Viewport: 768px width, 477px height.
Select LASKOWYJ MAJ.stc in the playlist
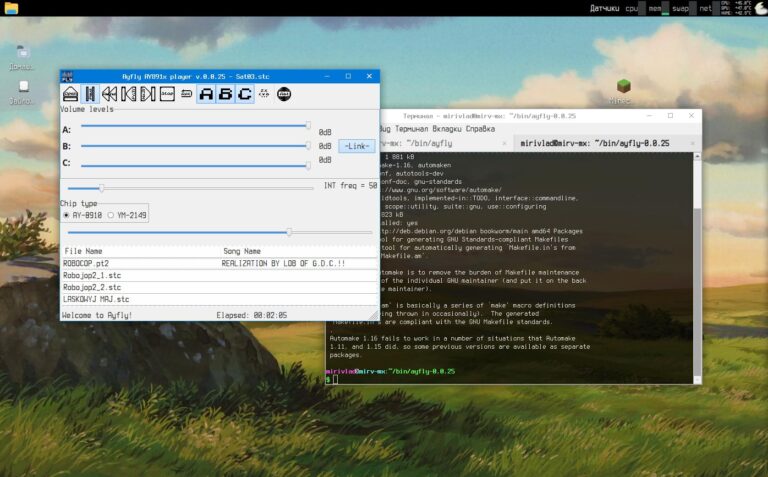click(96, 299)
